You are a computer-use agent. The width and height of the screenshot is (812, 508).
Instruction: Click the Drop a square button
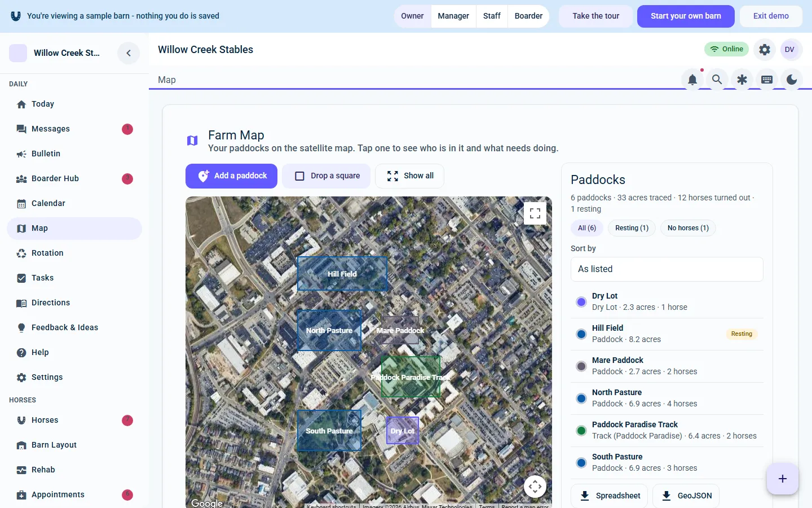pos(326,176)
